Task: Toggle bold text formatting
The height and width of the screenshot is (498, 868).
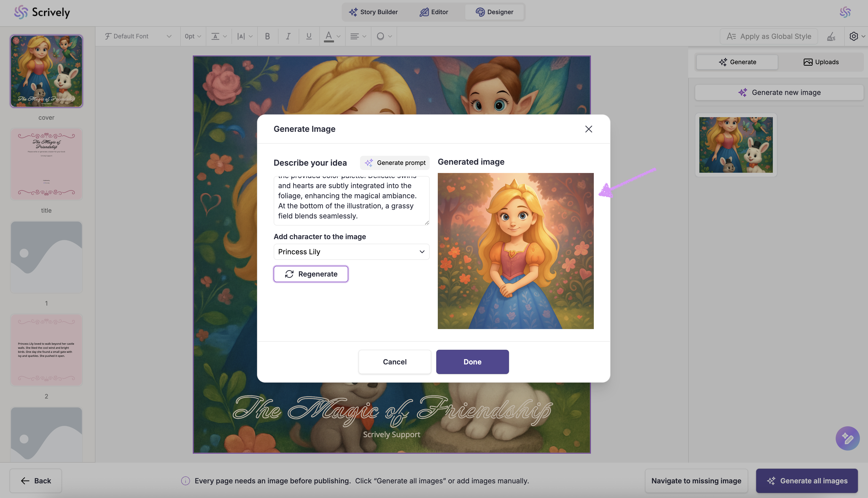Action: tap(267, 36)
